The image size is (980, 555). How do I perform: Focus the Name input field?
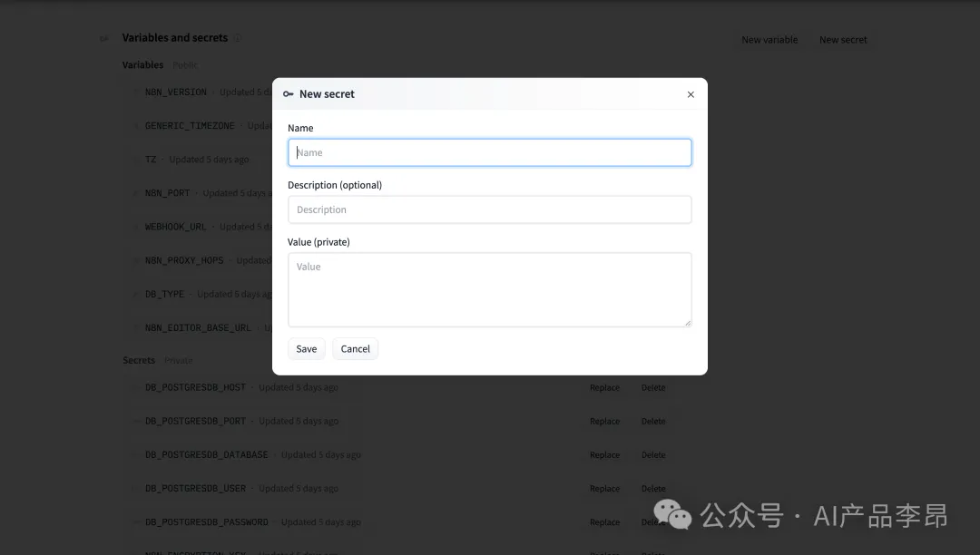pos(489,152)
